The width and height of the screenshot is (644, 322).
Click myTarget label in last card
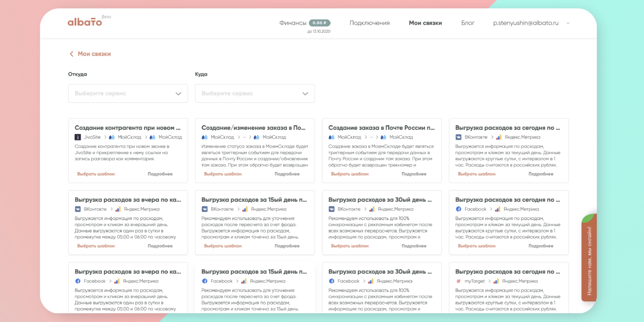[475, 281]
